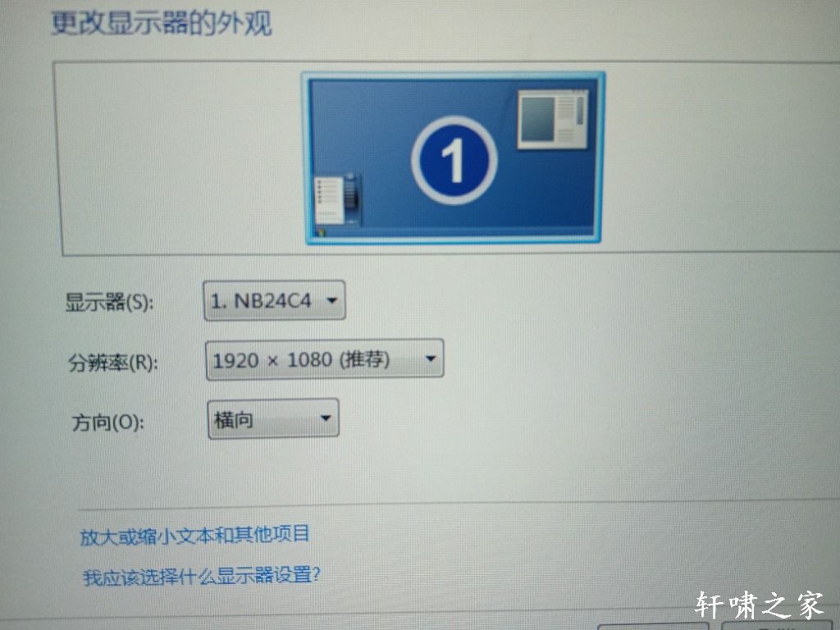
Task: Open the 我应该选择什么显示器设置? help link
Action: 202,577
